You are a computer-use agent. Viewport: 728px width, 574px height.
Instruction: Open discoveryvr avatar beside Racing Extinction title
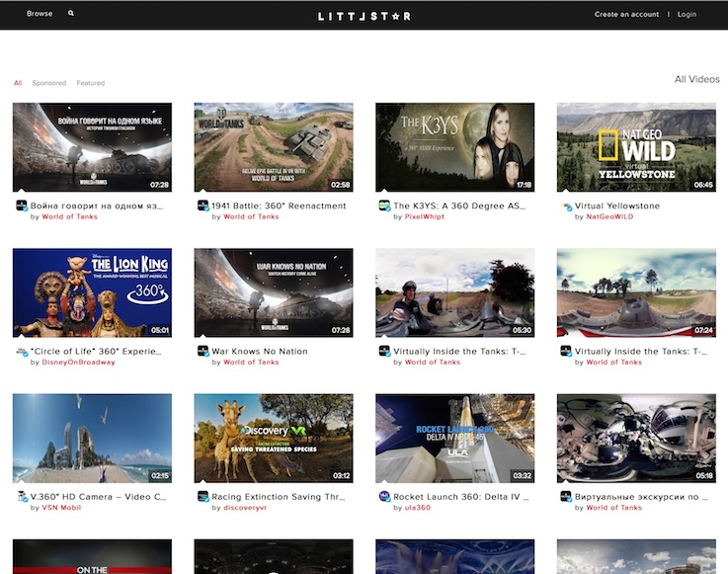coord(202,496)
